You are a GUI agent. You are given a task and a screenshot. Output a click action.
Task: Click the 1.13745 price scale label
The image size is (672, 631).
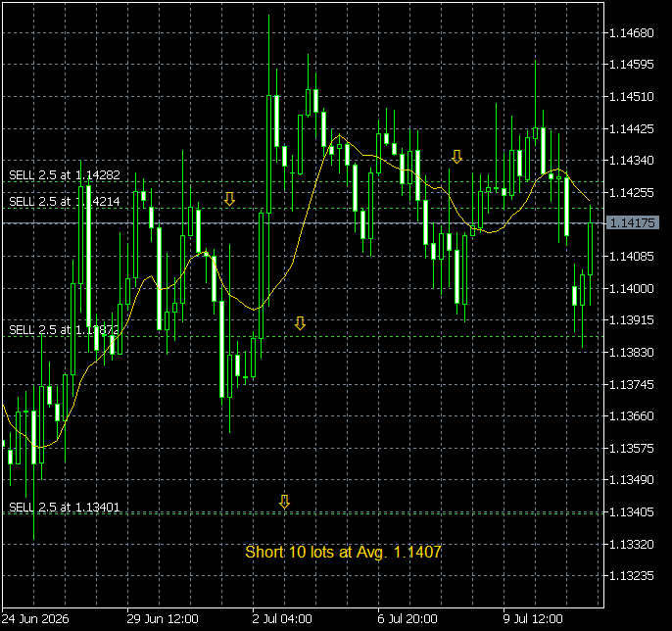(x=632, y=384)
